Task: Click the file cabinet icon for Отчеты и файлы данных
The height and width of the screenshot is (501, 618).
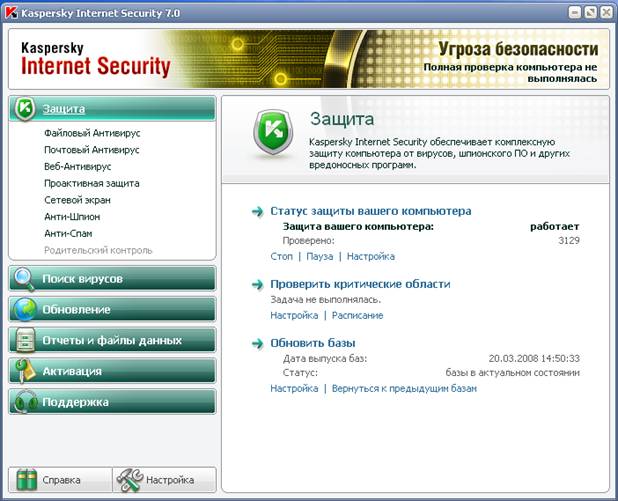Action: click(25, 340)
